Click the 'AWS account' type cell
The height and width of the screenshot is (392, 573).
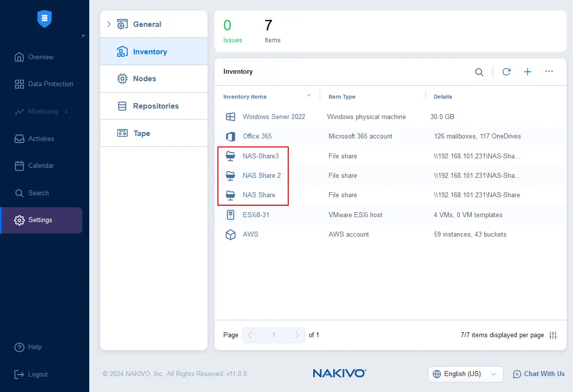click(x=349, y=234)
